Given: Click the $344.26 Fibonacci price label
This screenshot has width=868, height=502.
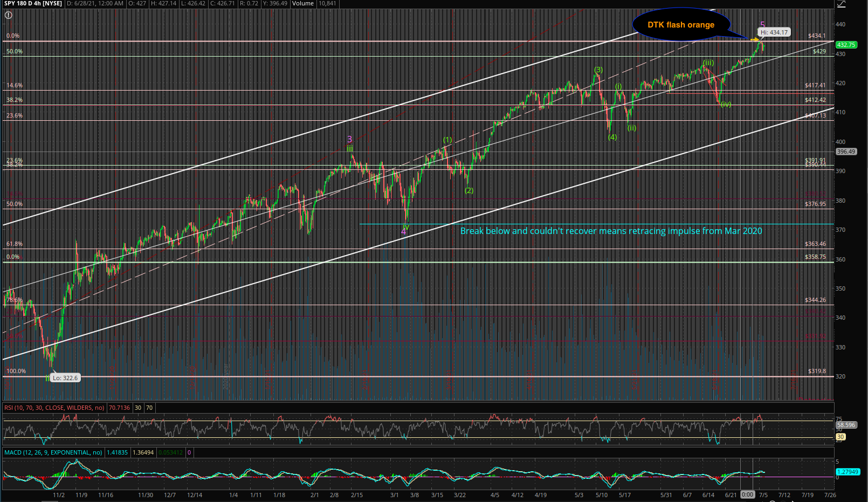Looking at the screenshot, I should (x=815, y=300).
